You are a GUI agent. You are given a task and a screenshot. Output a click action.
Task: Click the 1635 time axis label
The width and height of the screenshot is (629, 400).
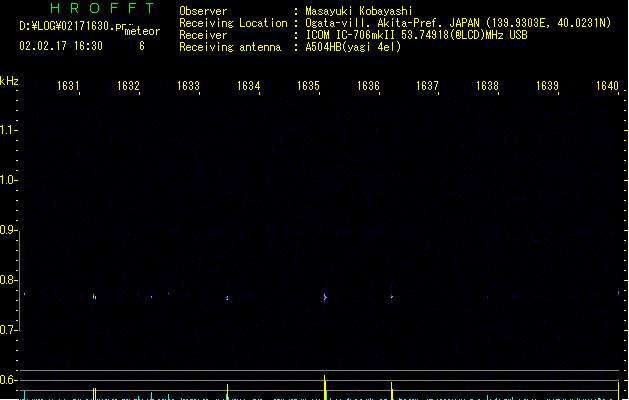pos(308,86)
